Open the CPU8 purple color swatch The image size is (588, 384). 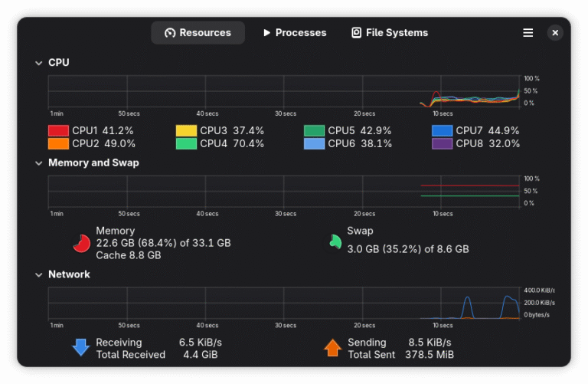(442, 143)
